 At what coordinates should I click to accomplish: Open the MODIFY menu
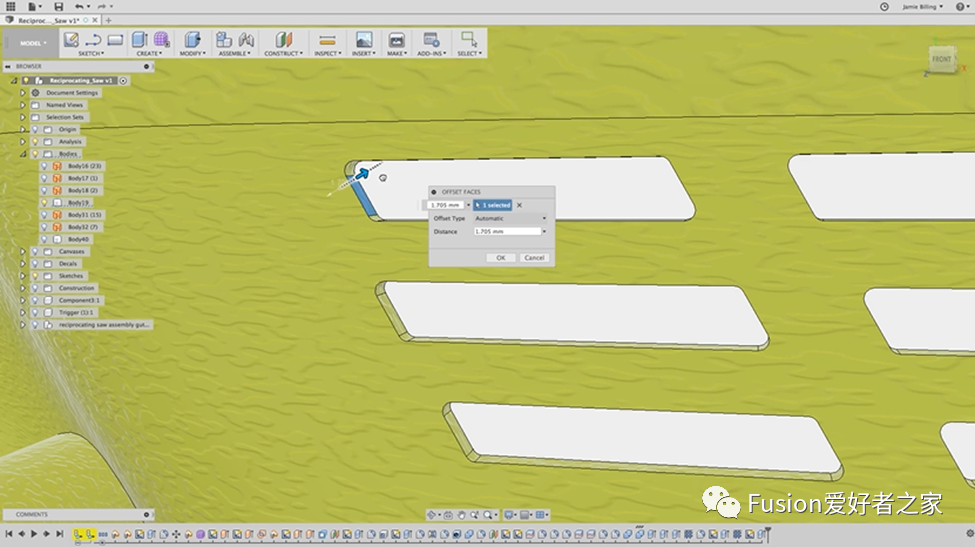193,53
